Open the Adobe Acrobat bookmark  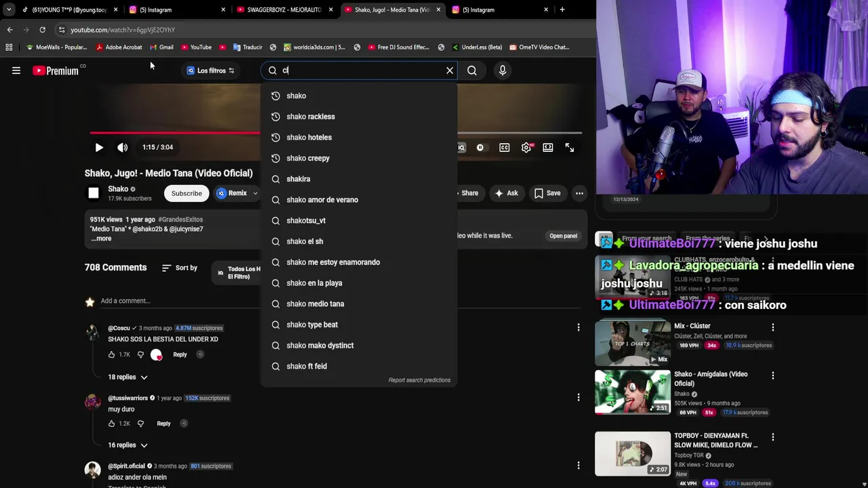(119, 47)
